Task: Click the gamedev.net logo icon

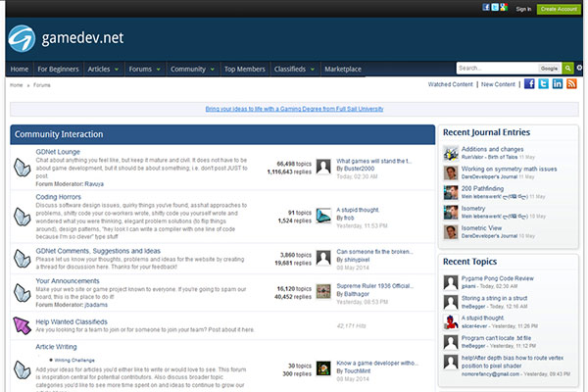Action: tap(22, 38)
